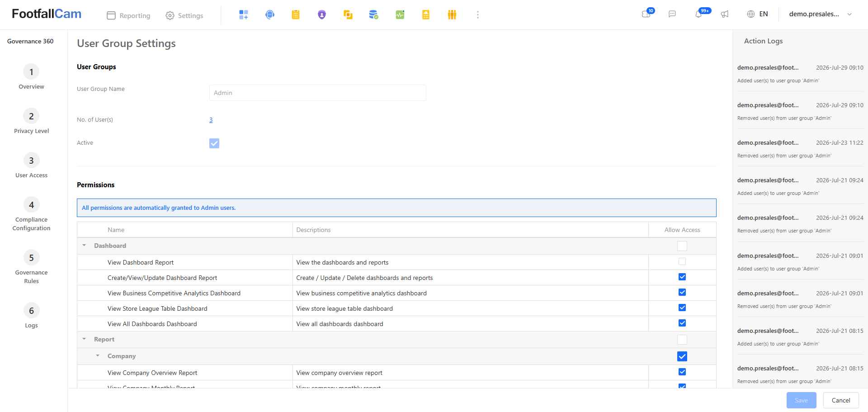Go to step 2 Privacy Level
This screenshot has width=868, height=412.
(31, 121)
